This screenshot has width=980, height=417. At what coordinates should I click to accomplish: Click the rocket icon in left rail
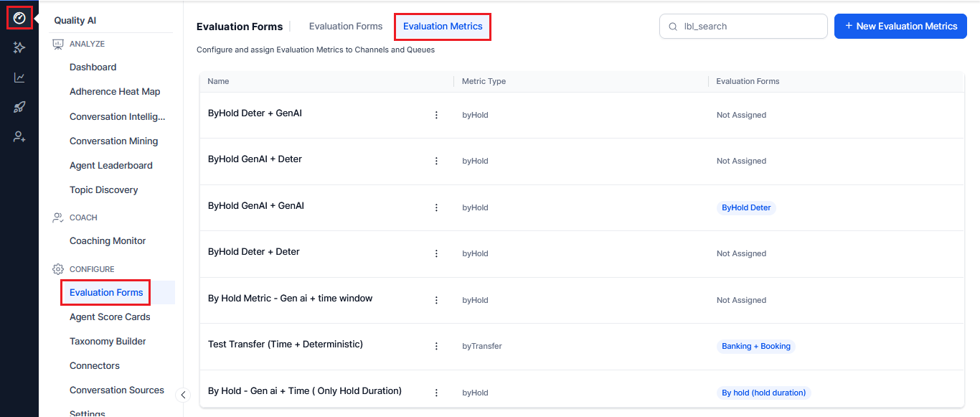point(19,107)
